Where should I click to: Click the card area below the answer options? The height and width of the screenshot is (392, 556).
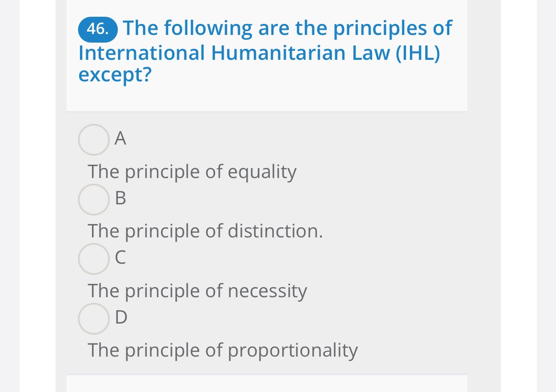click(266, 383)
